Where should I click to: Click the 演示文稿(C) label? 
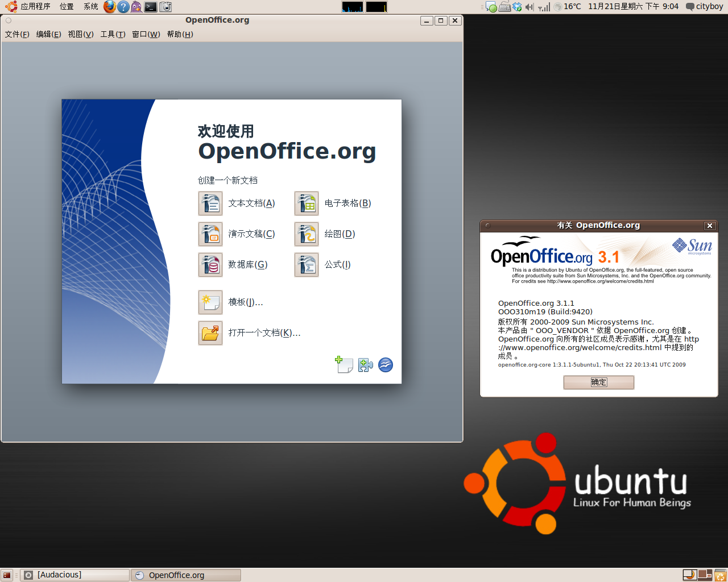pyautogui.click(x=252, y=234)
